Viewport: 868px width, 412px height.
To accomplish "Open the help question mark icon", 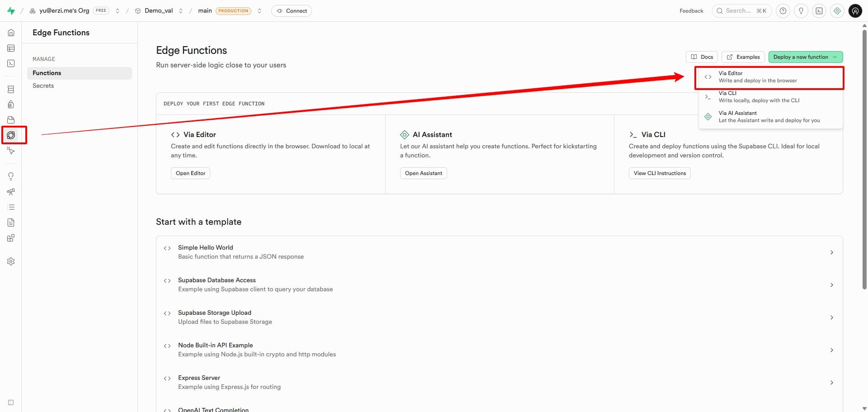I will 783,11.
